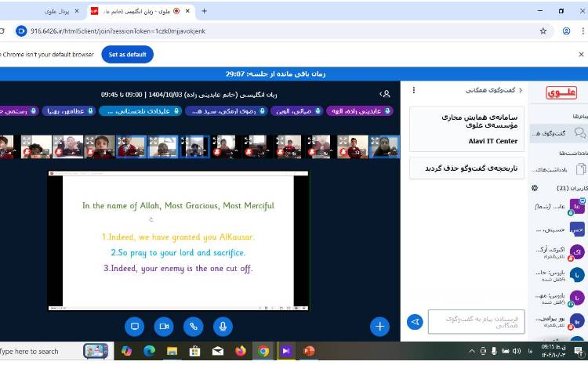Image resolution: width=588 pixels, height=376 pixels.
Task: Open the shared notes item
Action: [x=559, y=169]
